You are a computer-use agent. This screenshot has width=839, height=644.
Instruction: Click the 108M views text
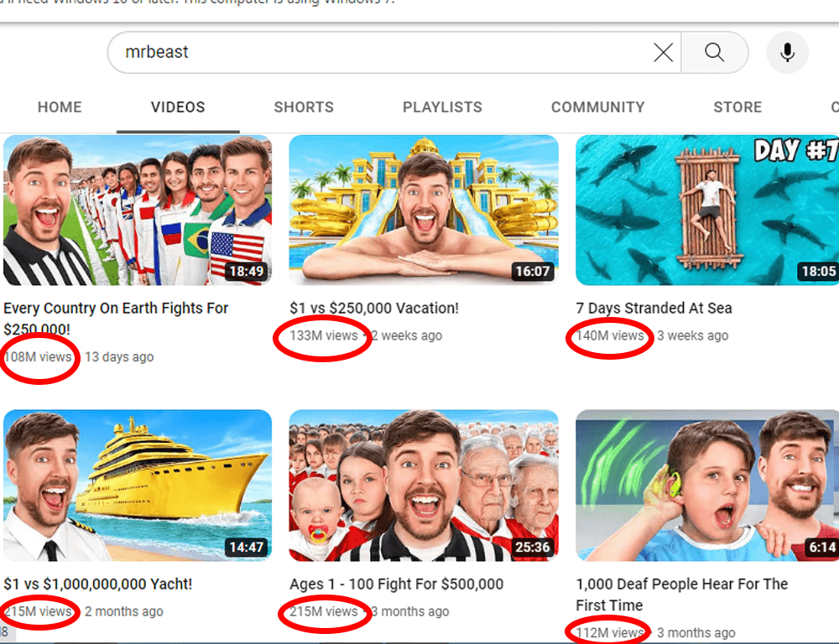(38, 356)
